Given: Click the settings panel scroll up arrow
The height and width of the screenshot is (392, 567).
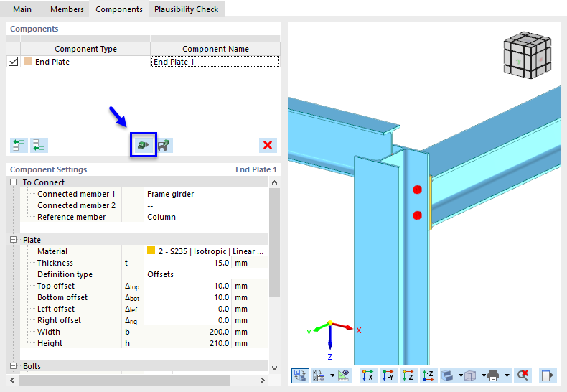Looking at the screenshot, I should 274,182.
